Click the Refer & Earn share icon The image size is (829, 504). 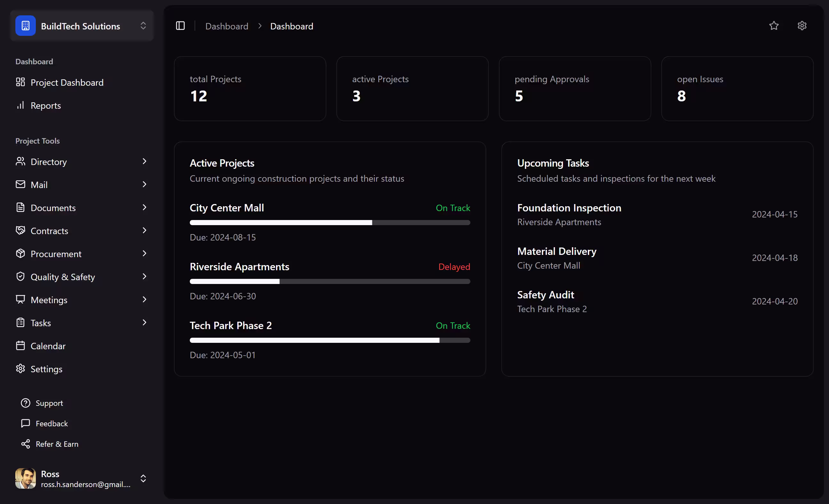[26, 444]
